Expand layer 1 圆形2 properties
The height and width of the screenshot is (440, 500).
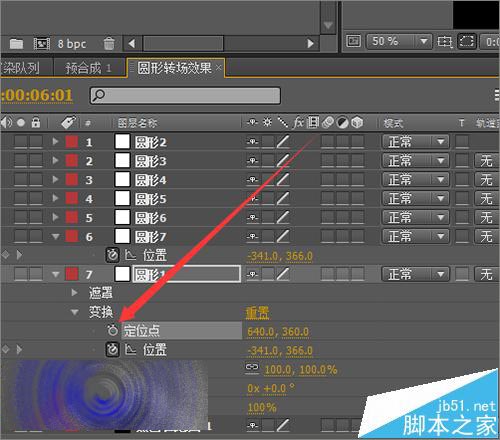(55, 142)
